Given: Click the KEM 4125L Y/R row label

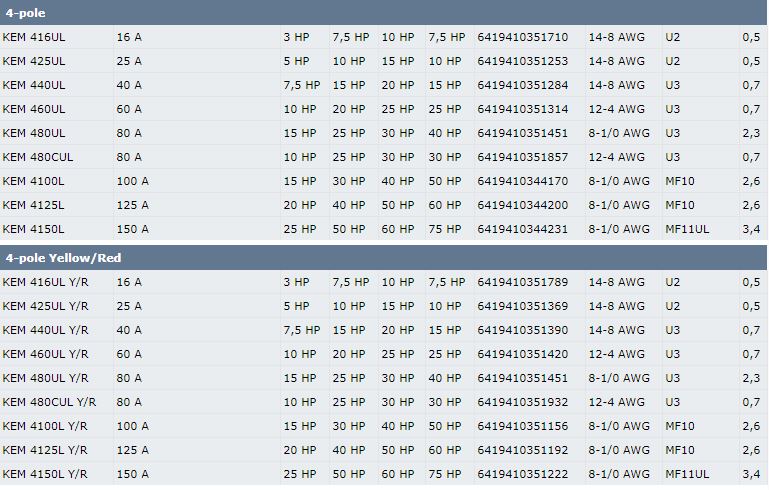Looking at the screenshot, I should coord(45,451).
